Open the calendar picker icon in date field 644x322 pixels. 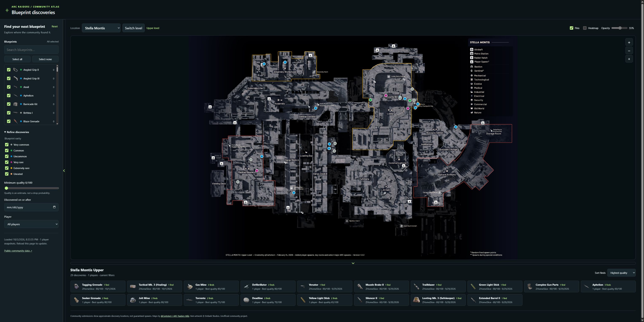pyautogui.click(x=54, y=207)
